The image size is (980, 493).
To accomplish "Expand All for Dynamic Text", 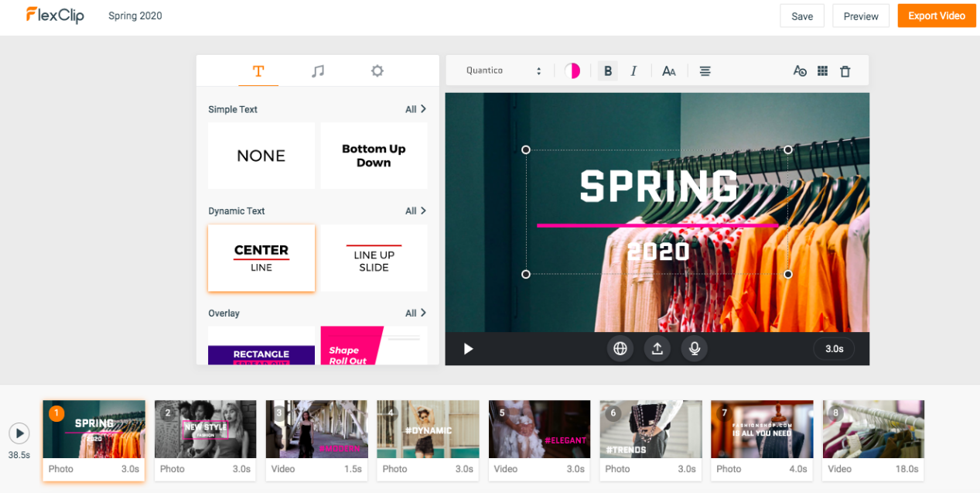I will [x=415, y=211].
